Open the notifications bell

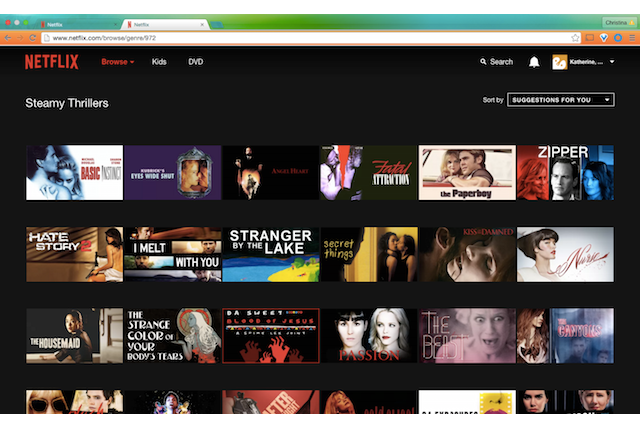pos(534,62)
